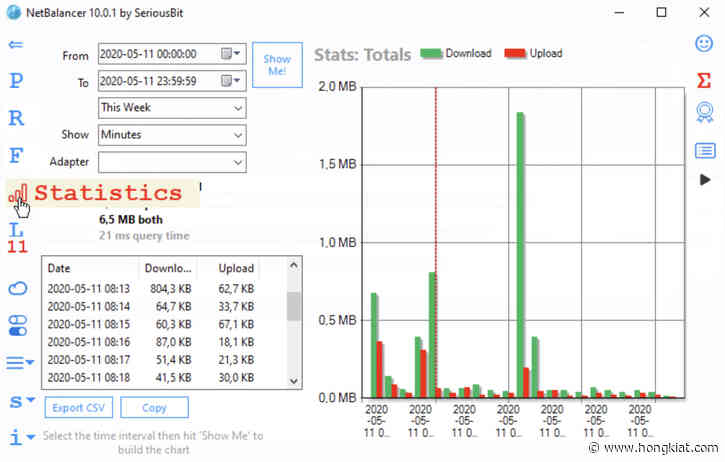Click the NetBalancer globe icon in title bar

click(14, 12)
